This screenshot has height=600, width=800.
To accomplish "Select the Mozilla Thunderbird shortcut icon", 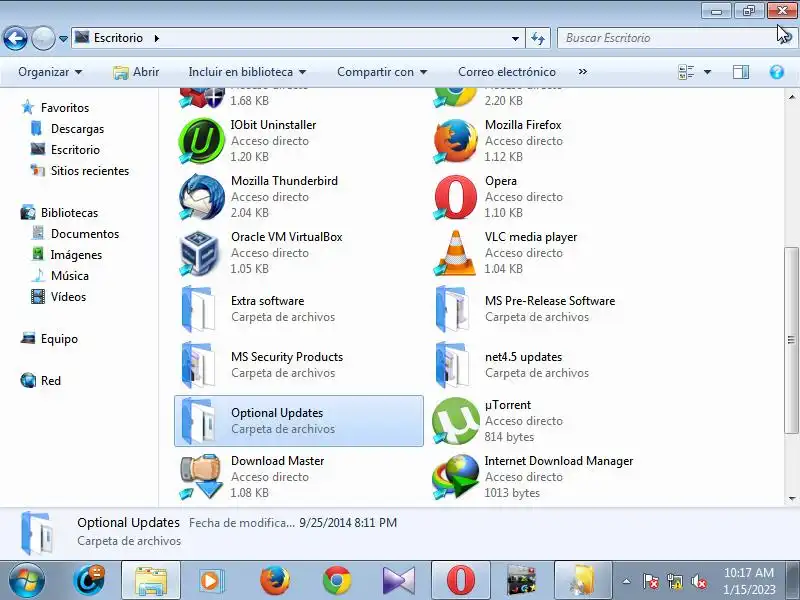I will click(x=201, y=197).
